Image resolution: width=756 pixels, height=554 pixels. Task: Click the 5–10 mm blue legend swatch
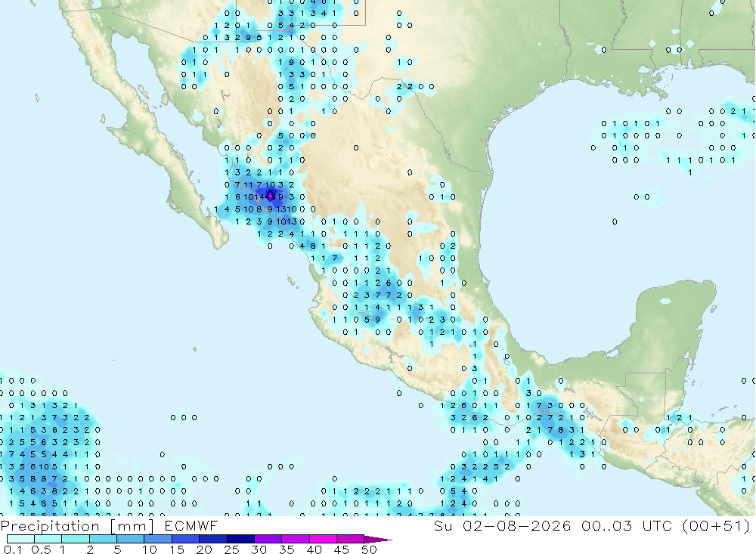pos(130,539)
